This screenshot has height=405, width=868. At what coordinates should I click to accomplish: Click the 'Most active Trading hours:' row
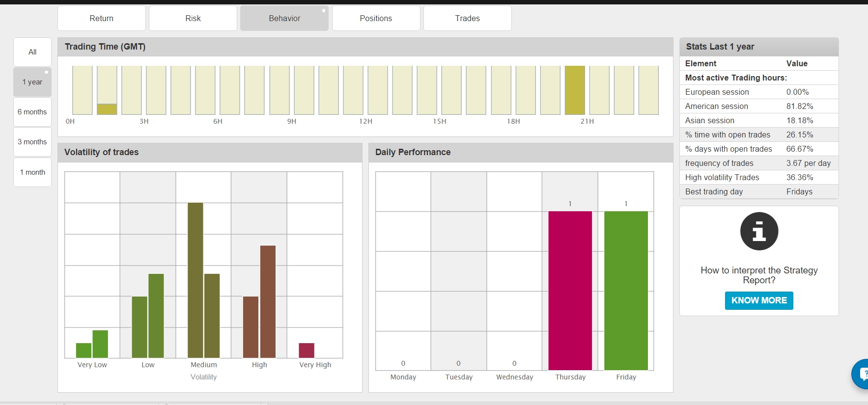[759, 78]
